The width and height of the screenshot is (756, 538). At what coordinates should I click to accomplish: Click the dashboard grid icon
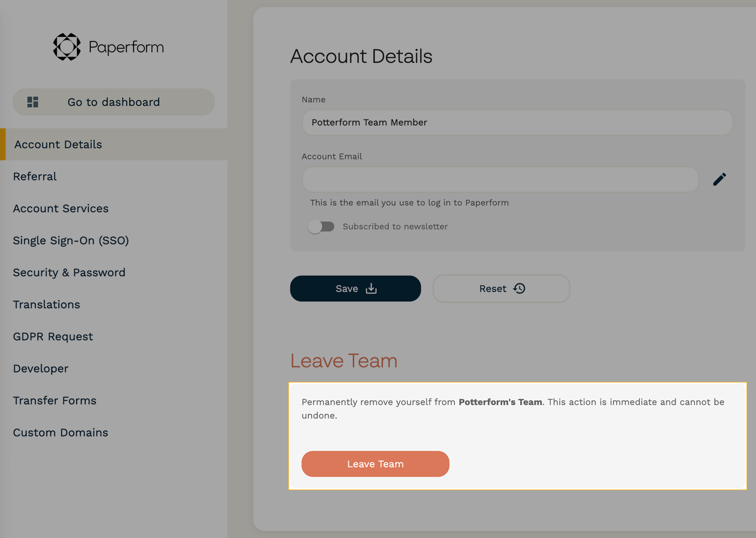pos(33,102)
